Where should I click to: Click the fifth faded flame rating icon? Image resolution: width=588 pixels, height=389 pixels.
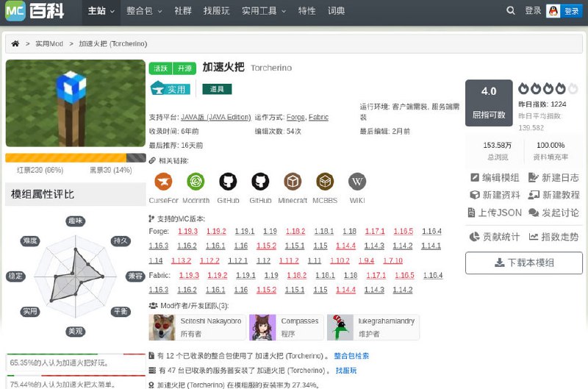pyautogui.click(x=573, y=88)
